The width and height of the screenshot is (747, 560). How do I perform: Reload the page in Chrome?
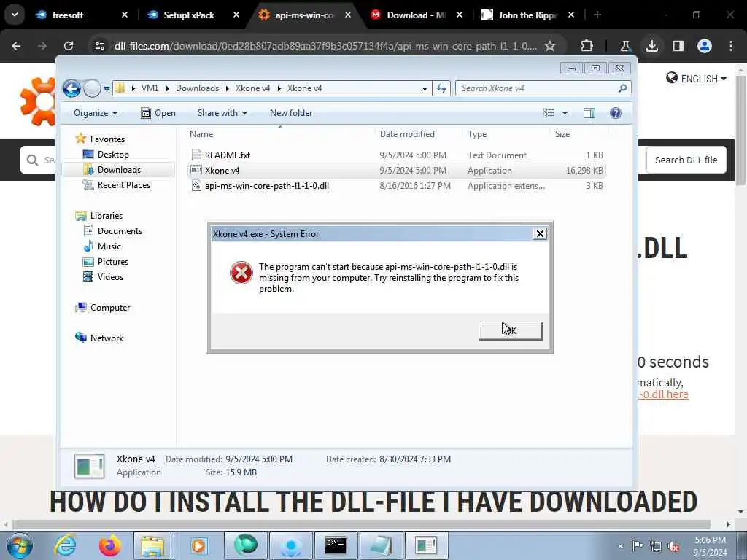tap(69, 46)
